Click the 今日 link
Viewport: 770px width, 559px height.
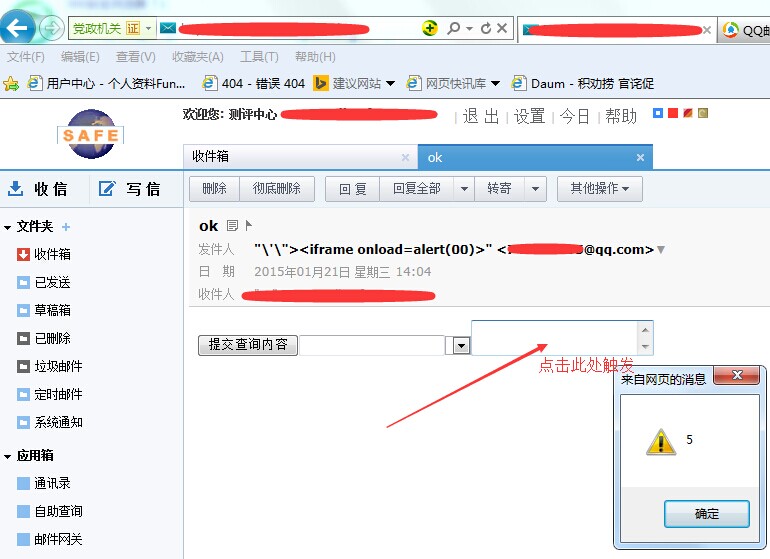click(x=575, y=116)
